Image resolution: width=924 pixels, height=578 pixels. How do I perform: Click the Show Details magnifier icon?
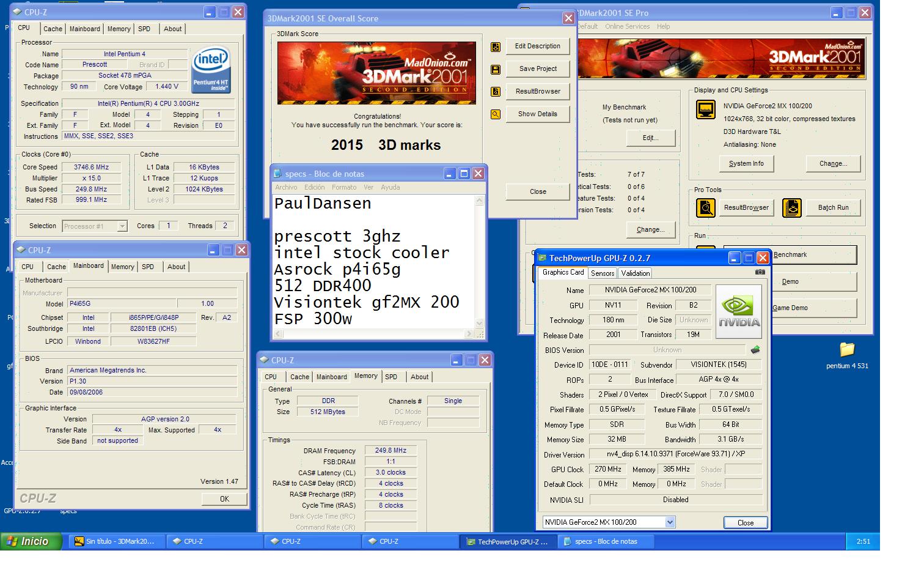tap(496, 114)
